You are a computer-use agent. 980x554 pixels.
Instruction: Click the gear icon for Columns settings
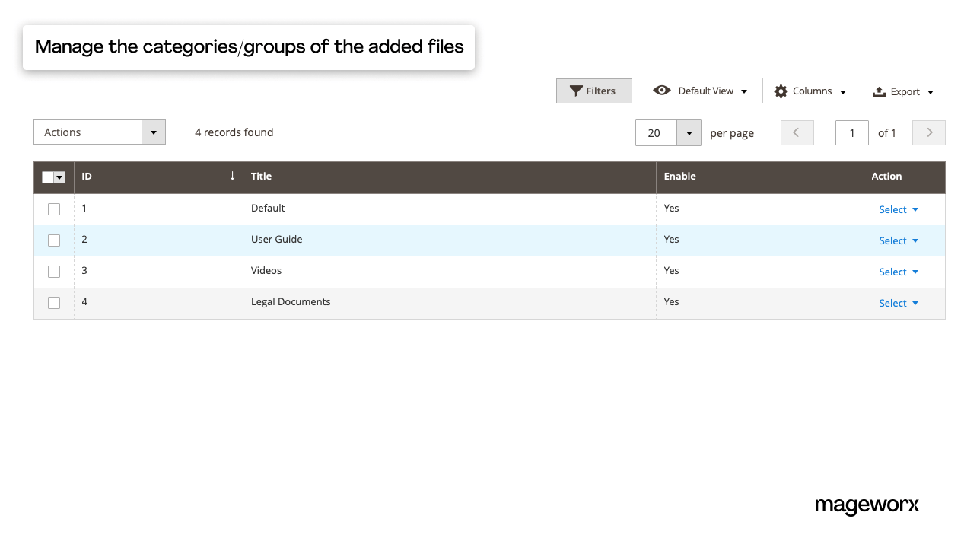tap(781, 91)
